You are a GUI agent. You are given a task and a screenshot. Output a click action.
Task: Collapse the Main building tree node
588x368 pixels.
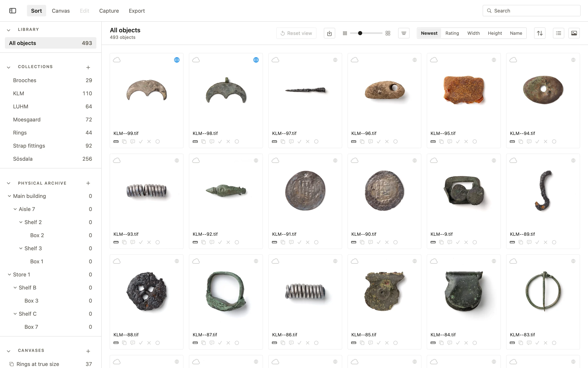point(9,196)
